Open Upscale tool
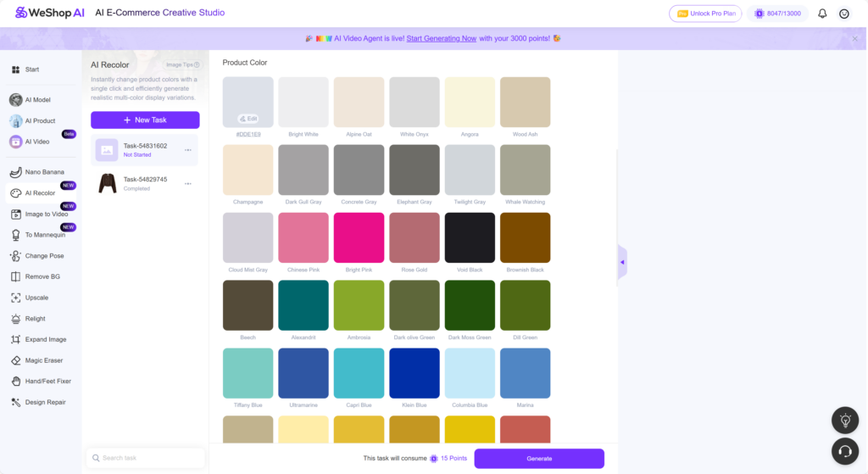Viewport: 868px width, 474px height. coord(30,298)
